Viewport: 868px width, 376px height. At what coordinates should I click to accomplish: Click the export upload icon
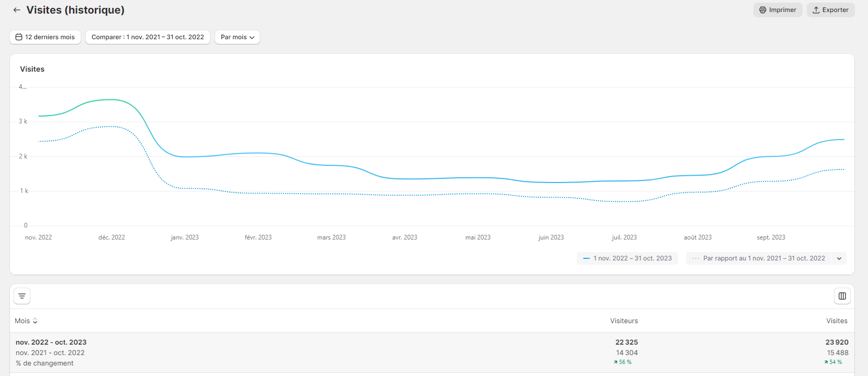816,10
